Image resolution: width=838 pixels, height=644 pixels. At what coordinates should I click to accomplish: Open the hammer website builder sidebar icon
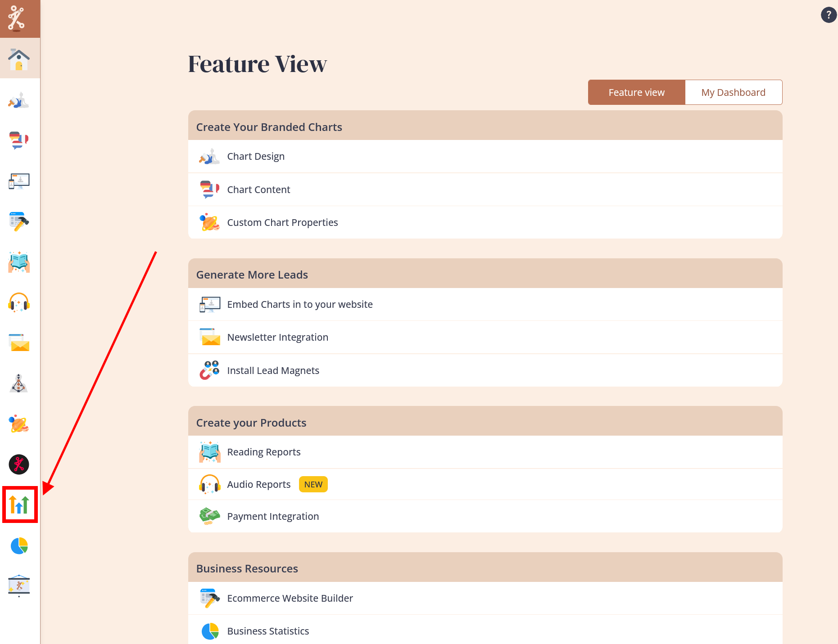click(19, 221)
